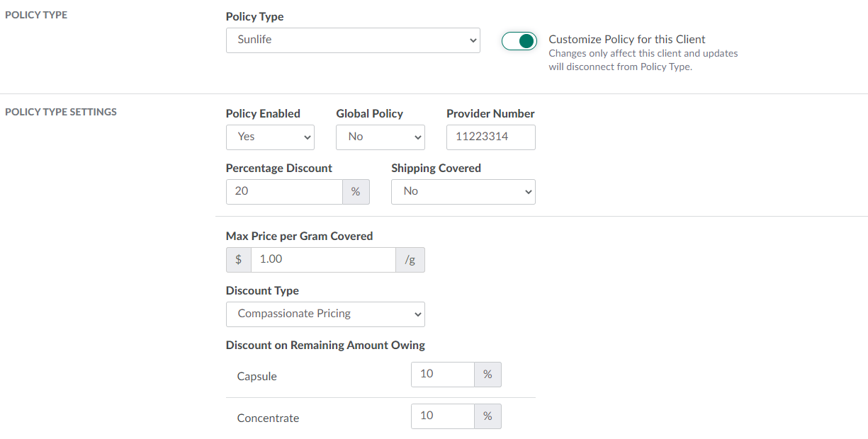This screenshot has height=439, width=868.
Task: Click the /g unit suffix
Action: coord(410,260)
